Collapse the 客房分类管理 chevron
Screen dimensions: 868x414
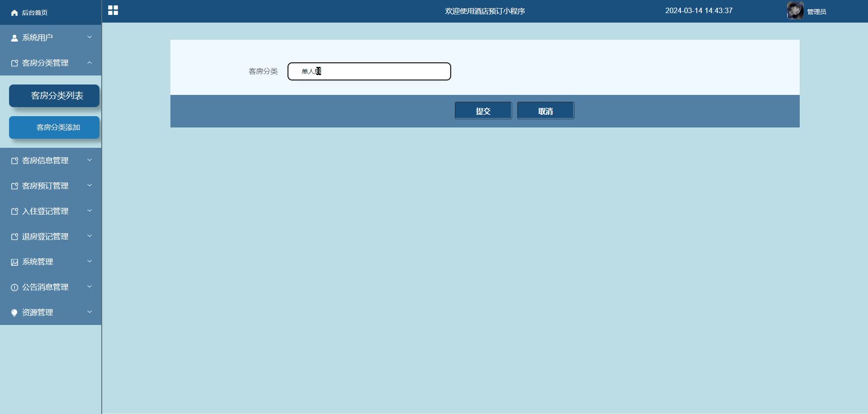click(90, 62)
